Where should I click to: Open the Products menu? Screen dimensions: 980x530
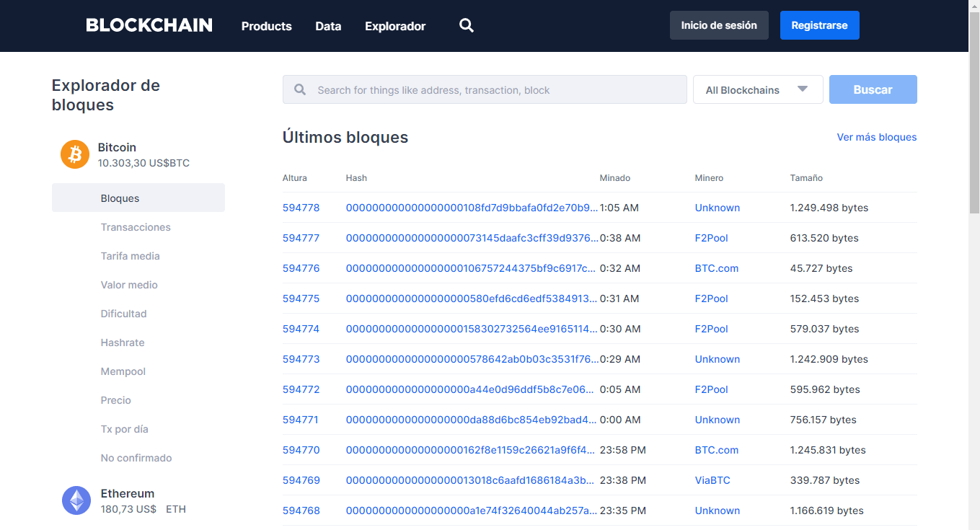pyautogui.click(x=267, y=26)
